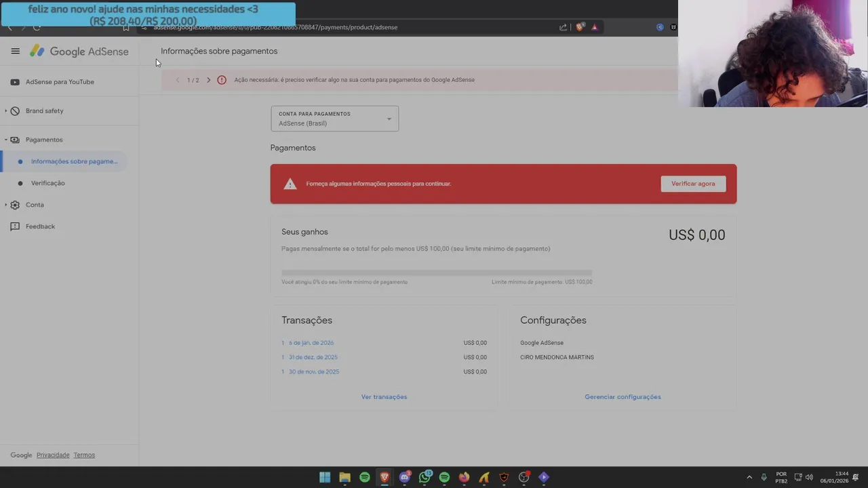The image size is (868, 488).
Task: Click the browser address bar URL
Action: coord(275,27)
